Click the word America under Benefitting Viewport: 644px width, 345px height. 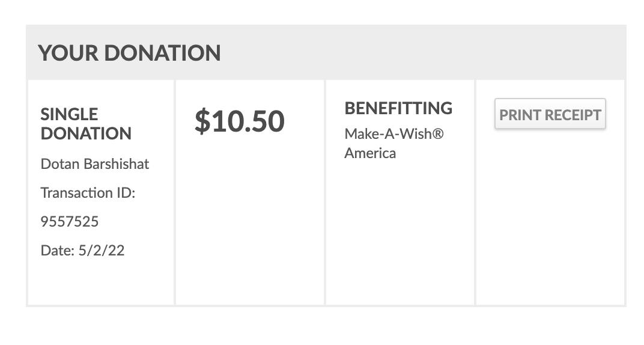[370, 153]
